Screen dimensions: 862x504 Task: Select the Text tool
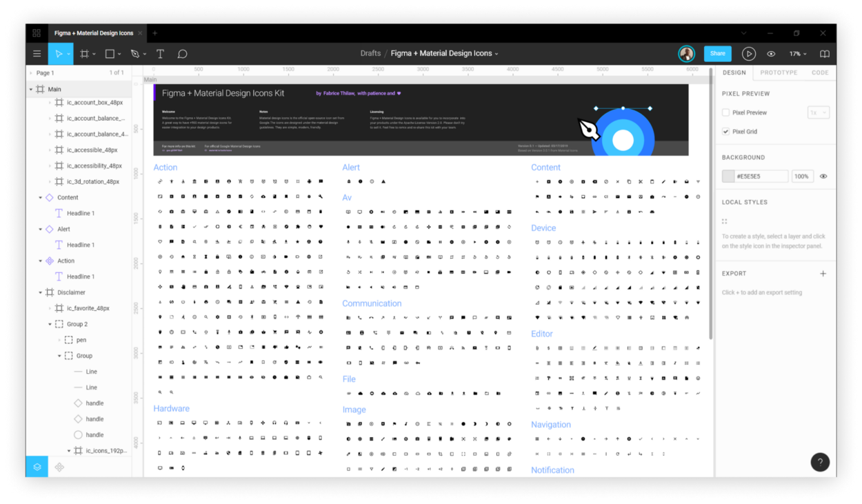click(160, 53)
